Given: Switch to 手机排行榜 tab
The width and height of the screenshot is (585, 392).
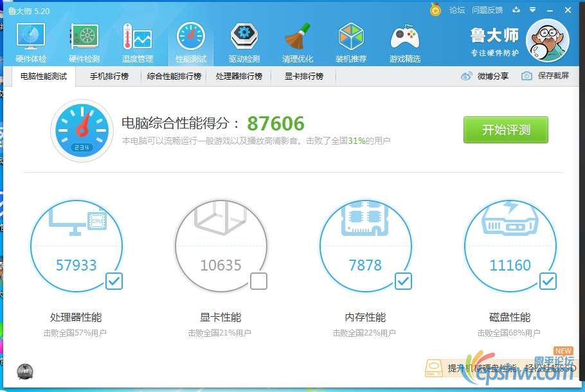Looking at the screenshot, I should pyautogui.click(x=109, y=76).
